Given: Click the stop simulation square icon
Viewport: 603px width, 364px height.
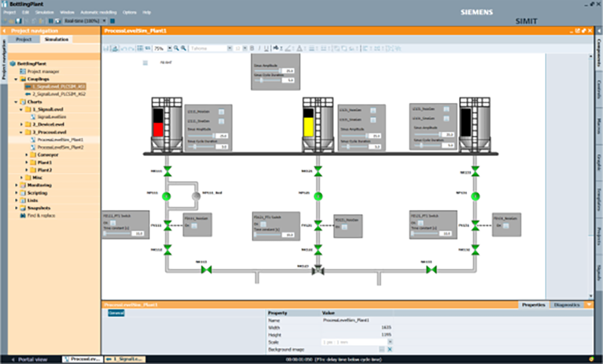Looking at the screenshot, I should point(113,20).
